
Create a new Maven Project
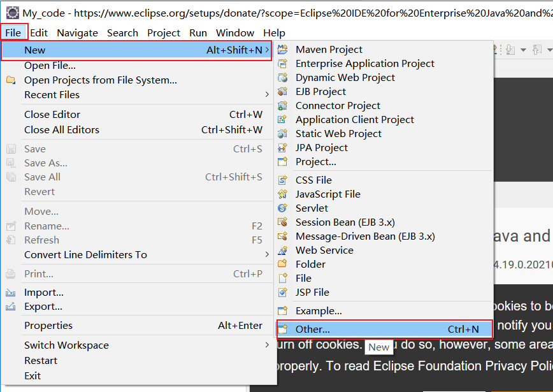pyautogui.click(x=329, y=49)
